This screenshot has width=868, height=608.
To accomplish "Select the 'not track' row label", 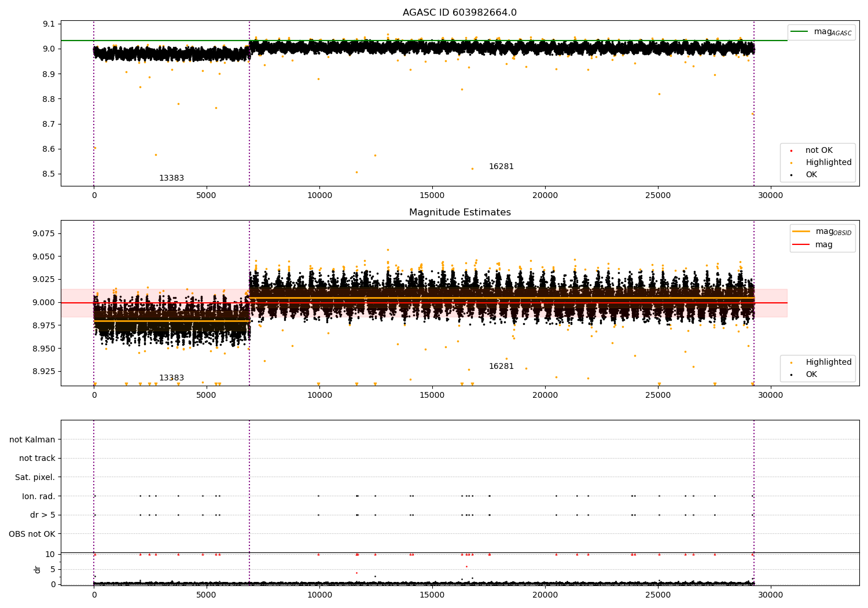I will (37, 458).
